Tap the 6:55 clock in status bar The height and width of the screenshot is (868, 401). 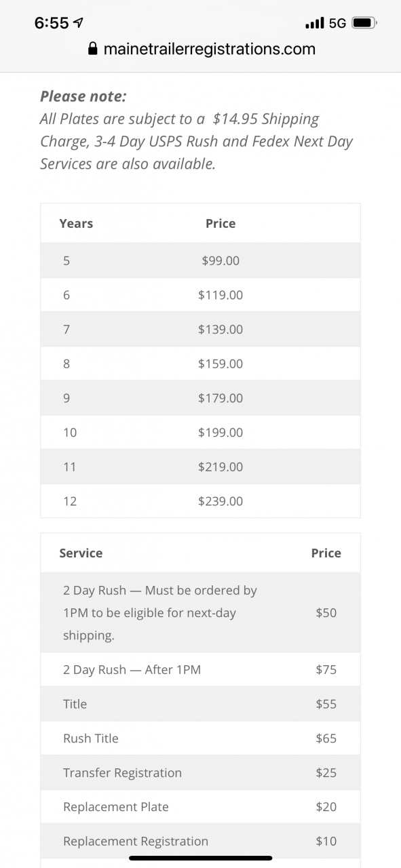(51, 23)
